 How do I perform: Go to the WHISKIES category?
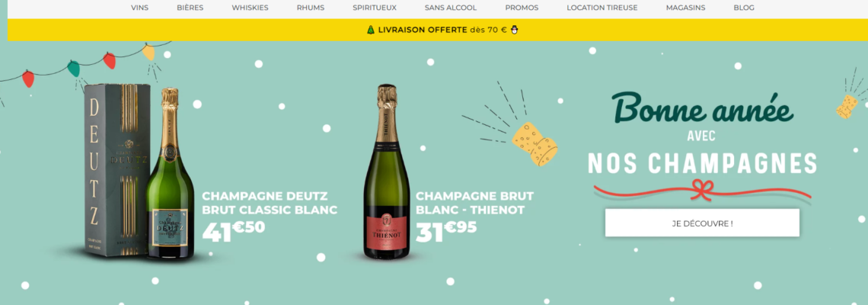tap(251, 8)
